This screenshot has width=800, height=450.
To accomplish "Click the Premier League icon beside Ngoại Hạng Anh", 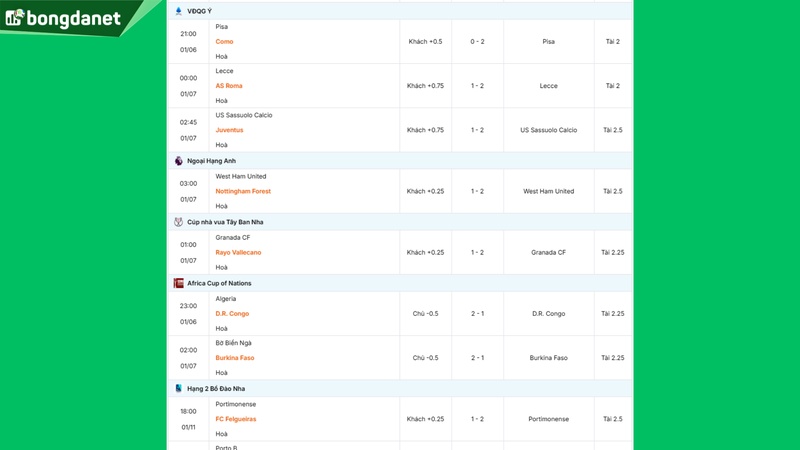I will pos(178,160).
